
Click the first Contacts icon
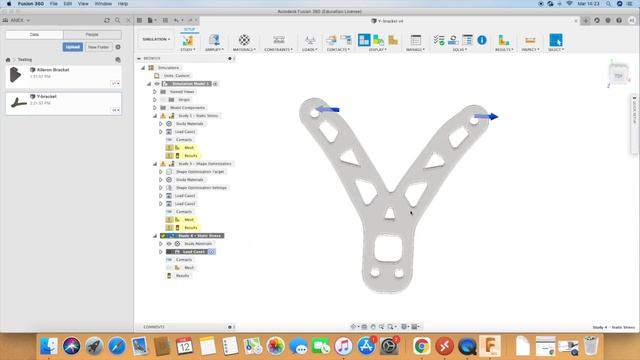[331, 40]
